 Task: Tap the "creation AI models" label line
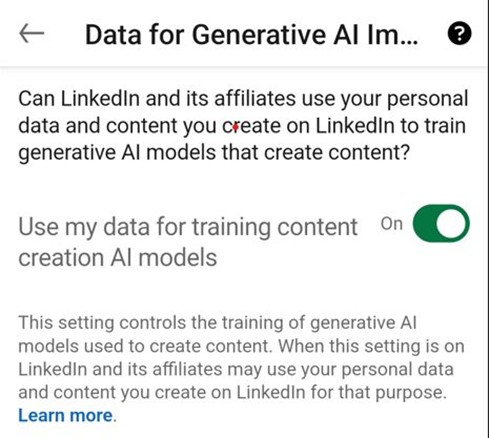click(x=118, y=258)
